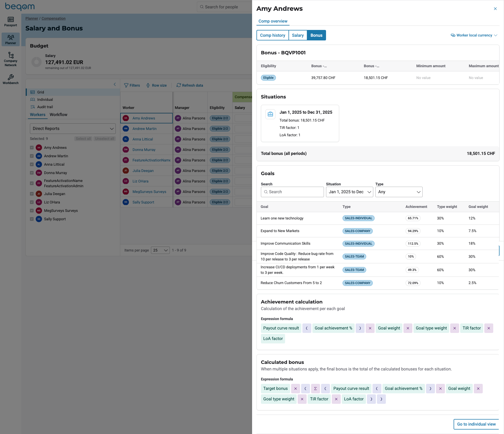This screenshot has height=434, width=504.
Task: Click the briefcase icon in Situations card
Action: (270, 114)
